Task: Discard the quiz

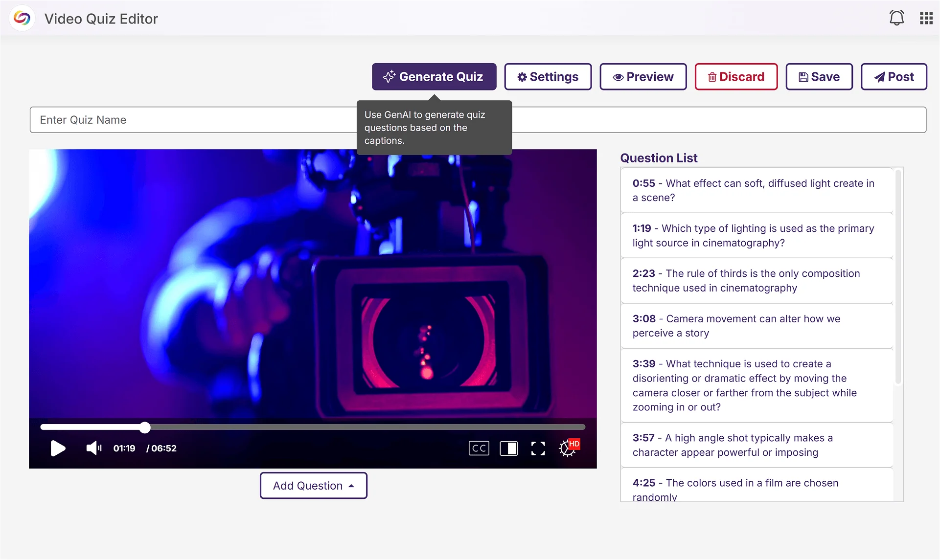Action: [x=736, y=77]
